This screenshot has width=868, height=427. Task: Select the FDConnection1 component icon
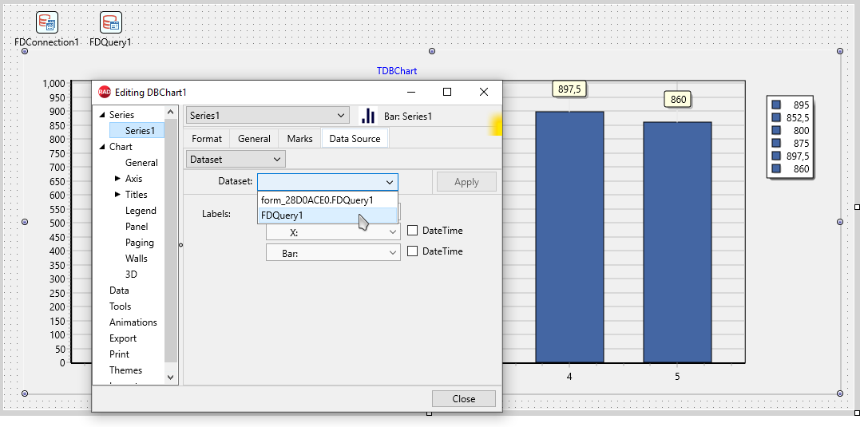(47, 22)
